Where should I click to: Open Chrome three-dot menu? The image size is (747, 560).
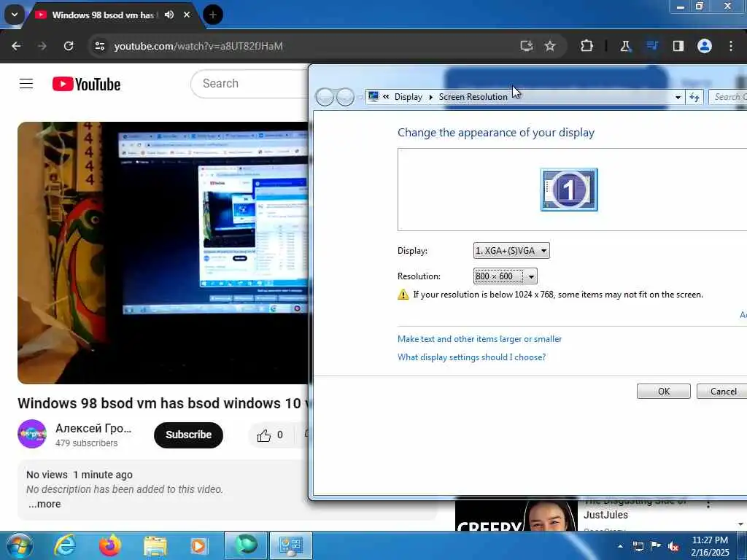click(731, 46)
